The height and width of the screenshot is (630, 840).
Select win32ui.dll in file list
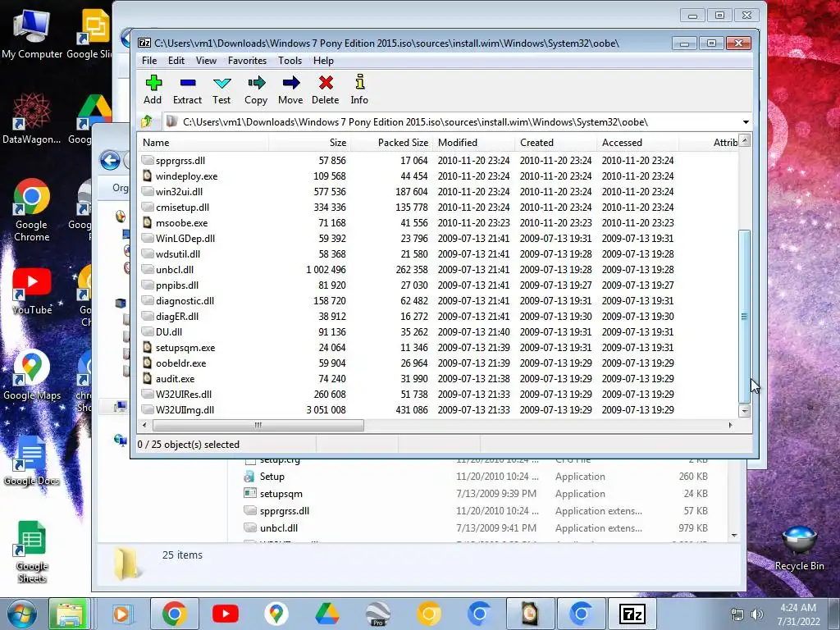(179, 191)
